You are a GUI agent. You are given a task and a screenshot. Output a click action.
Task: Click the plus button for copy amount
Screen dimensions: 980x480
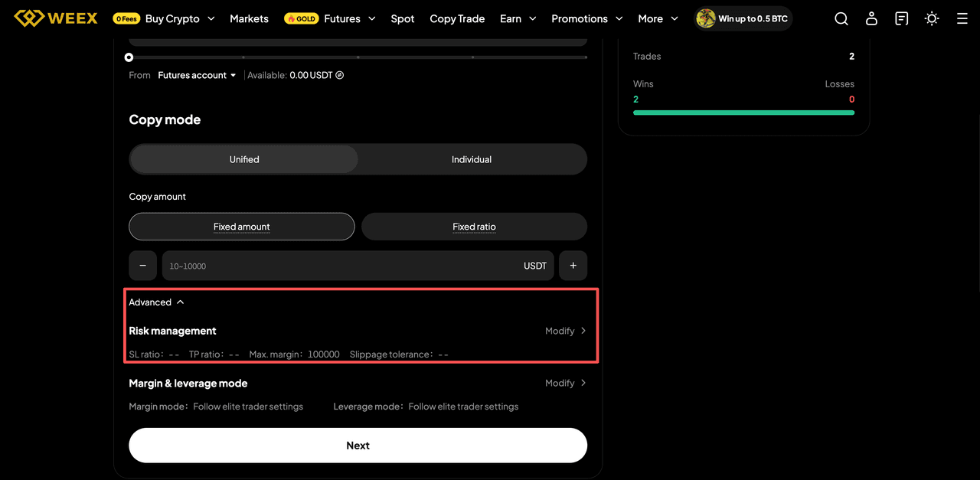(x=573, y=266)
